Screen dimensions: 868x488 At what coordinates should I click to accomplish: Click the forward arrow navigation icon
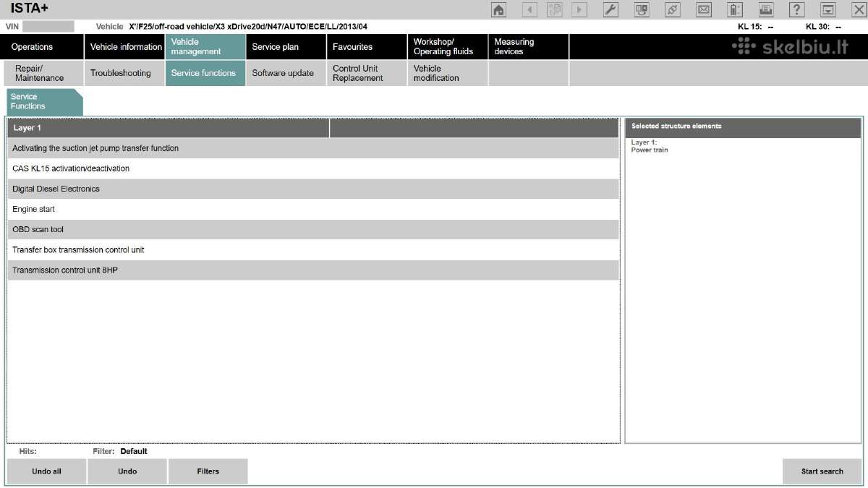point(579,9)
